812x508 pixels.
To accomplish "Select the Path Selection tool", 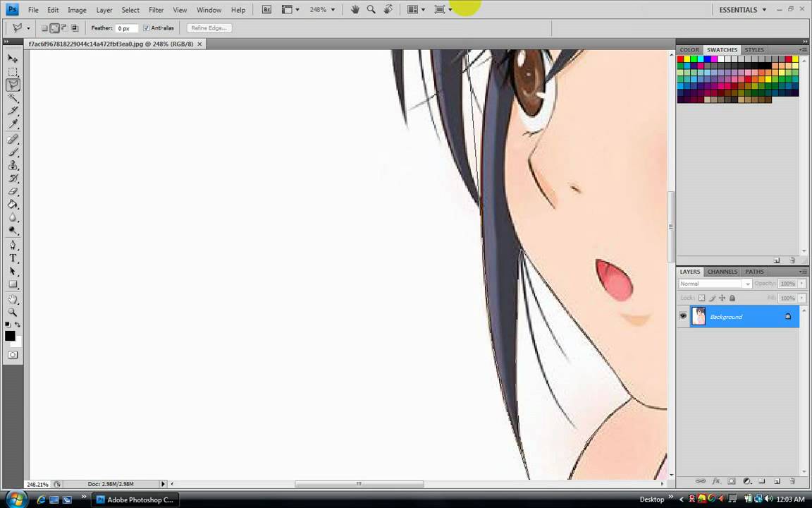I will tap(13, 271).
